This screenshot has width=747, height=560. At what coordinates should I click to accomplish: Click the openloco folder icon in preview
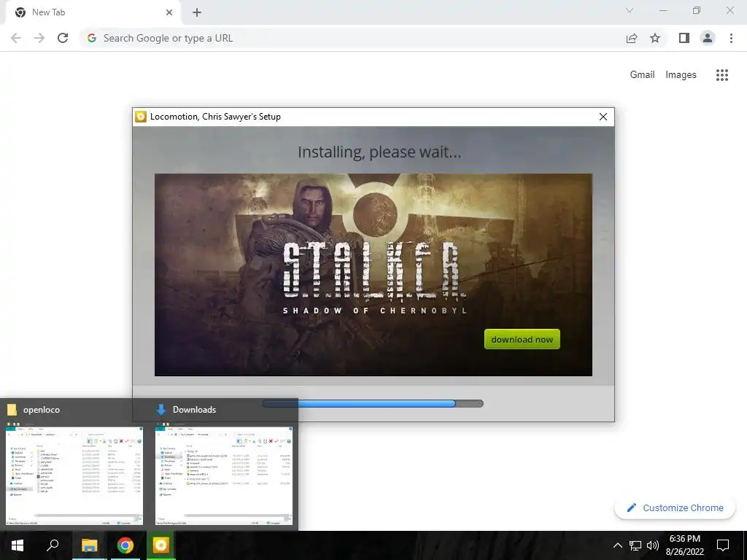click(12, 410)
